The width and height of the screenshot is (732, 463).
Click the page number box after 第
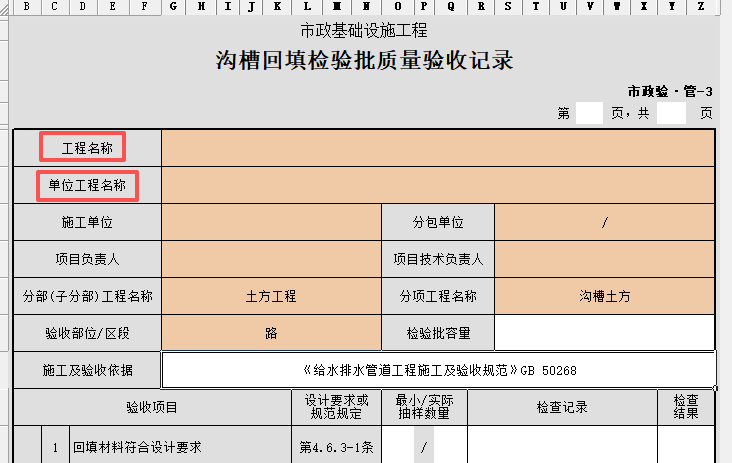(589, 113)
